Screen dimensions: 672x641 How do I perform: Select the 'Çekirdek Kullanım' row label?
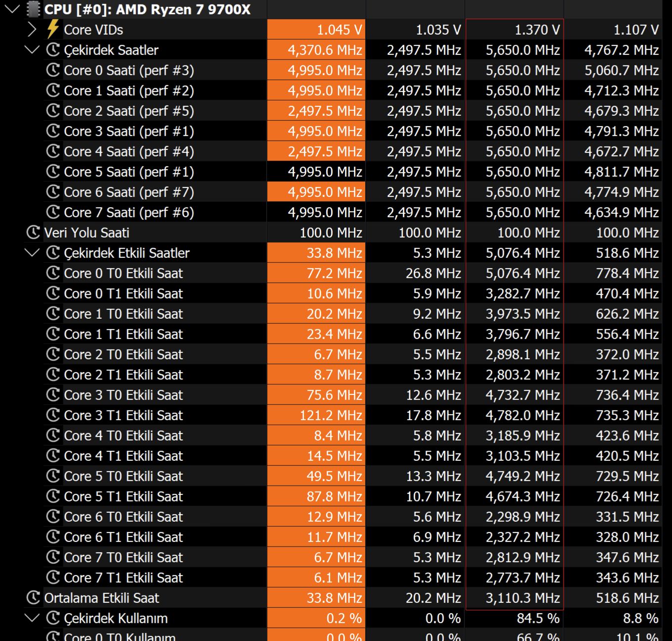point(116,618)
